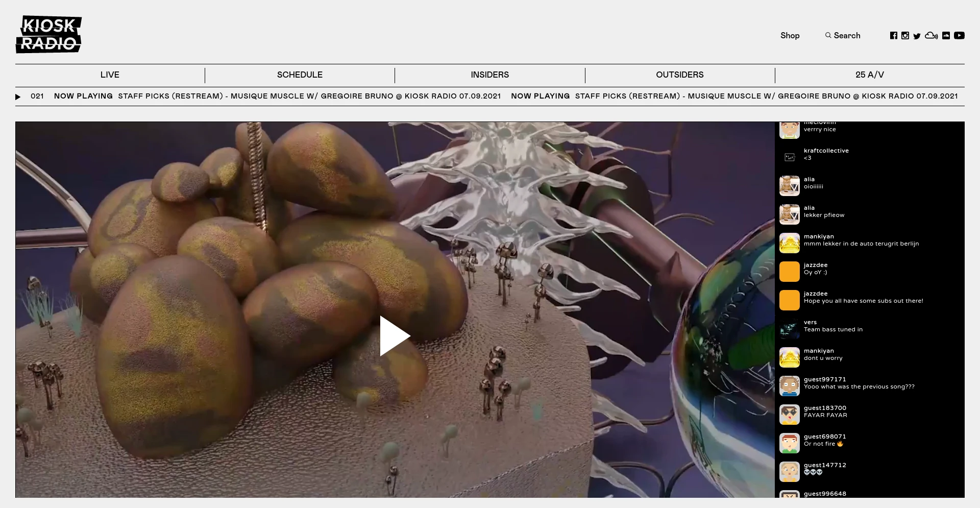Click the Twitter bird icon
Screen dimensions: 980x508
tap(917, 36)
